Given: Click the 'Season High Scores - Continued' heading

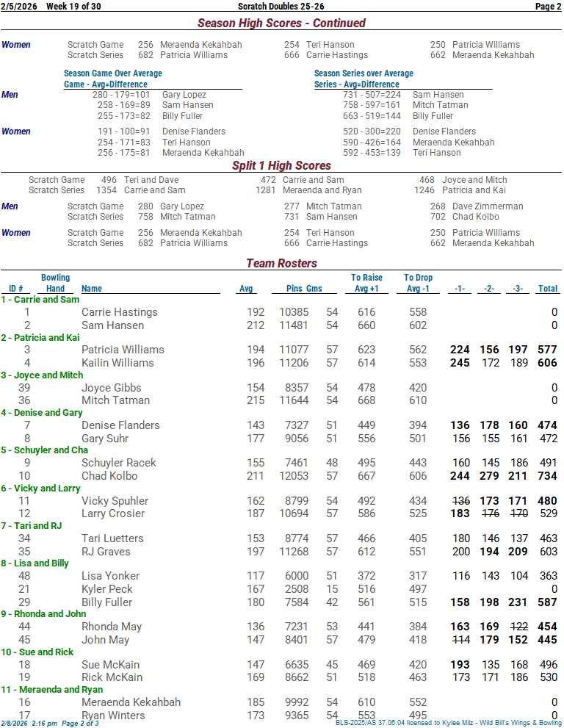Looking at the screenshot, I should tap(281, 23).
